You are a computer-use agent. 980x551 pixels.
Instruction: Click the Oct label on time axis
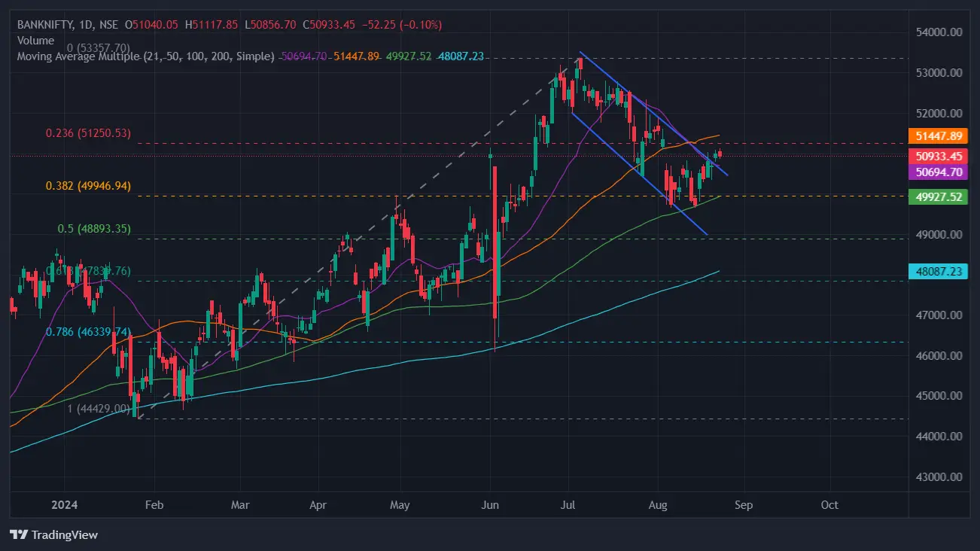(829, 505)
